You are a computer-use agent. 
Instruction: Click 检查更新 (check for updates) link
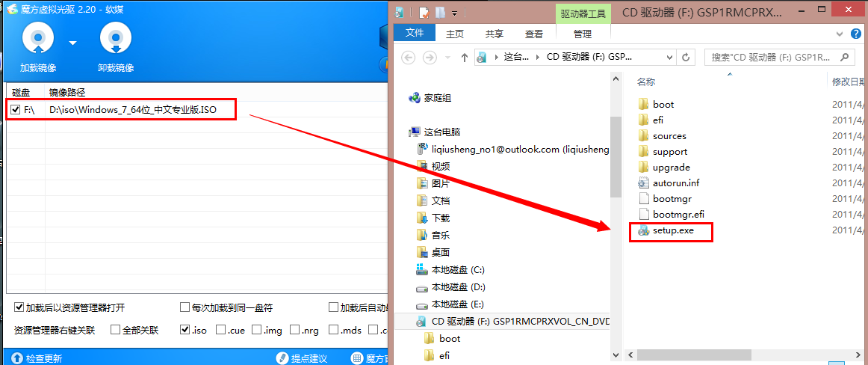click(x=44, y=358)
